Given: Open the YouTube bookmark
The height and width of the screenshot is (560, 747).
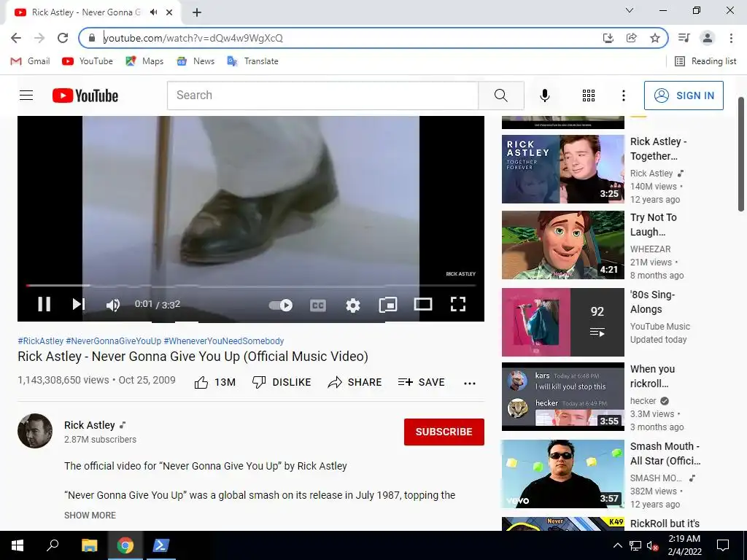Looking at the screenshot, I should 88,61.
